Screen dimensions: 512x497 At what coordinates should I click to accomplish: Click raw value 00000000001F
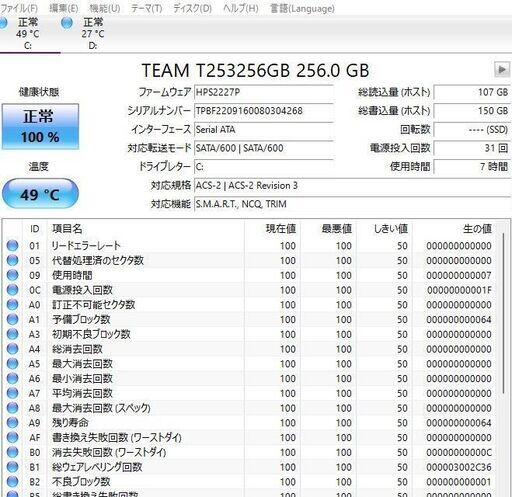tap(459, 290)
